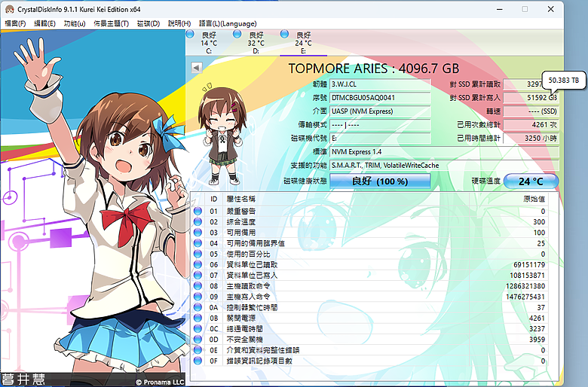Open the 語言(L)(Language) menu
The image size is (588, 387).
pyautogui.click(x=228, y=23)
